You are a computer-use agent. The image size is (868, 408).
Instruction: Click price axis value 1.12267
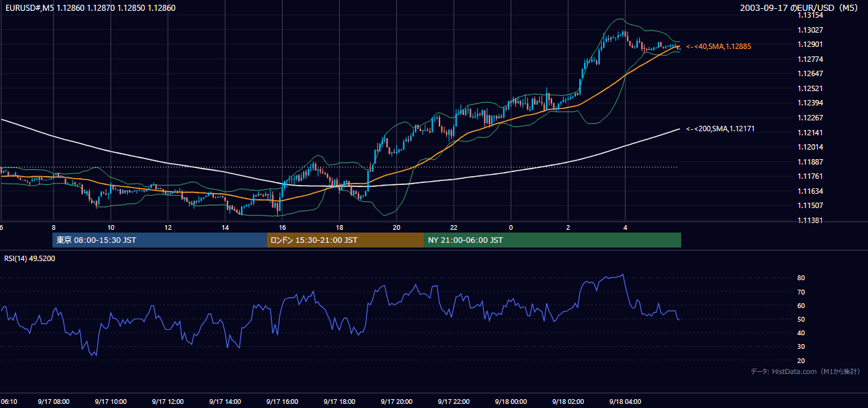pyautogui.click(x=810, y=118)
